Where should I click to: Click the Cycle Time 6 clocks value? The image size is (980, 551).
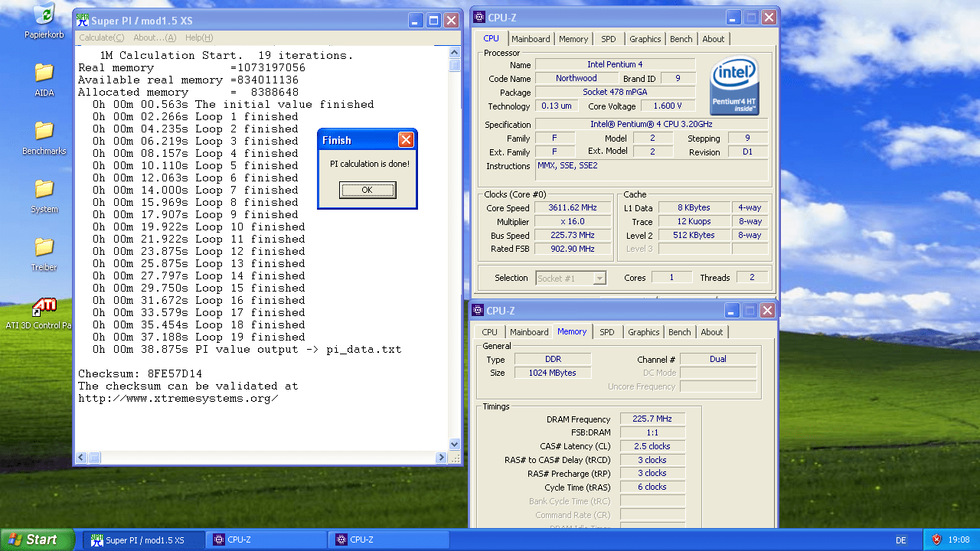[652, 487]
